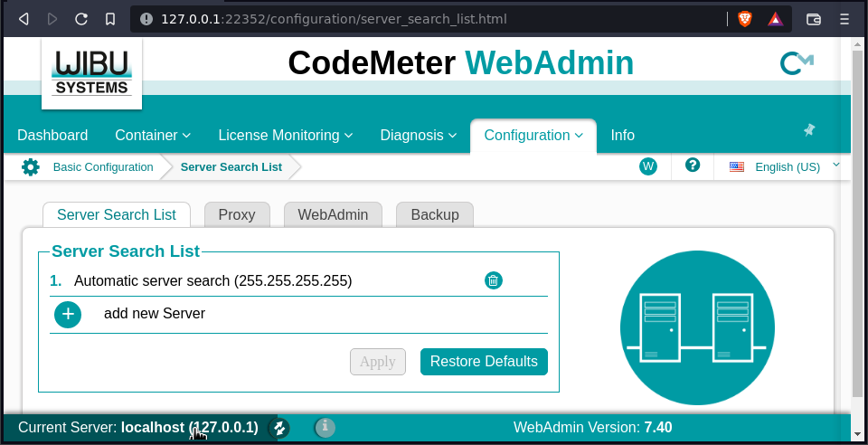
Task: Click the CodeMeter WebAdmin page title
Action: (460, 63)
